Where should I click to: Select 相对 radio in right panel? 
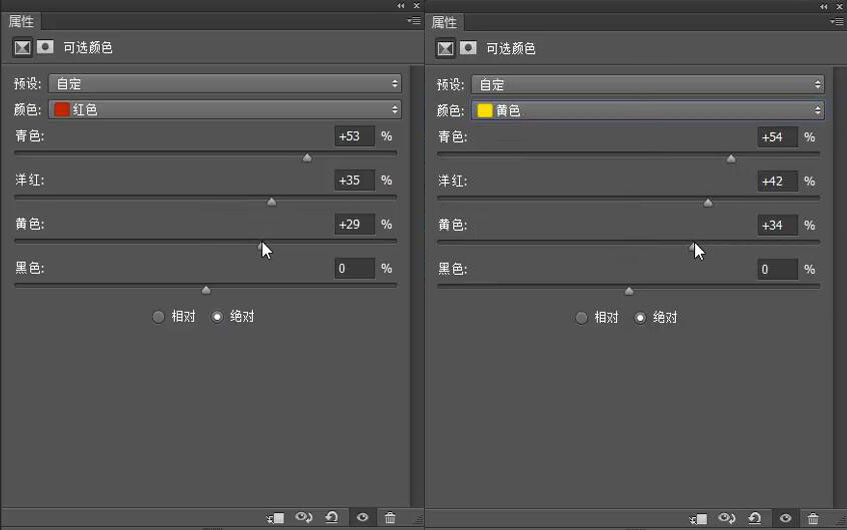click(581, 318)
